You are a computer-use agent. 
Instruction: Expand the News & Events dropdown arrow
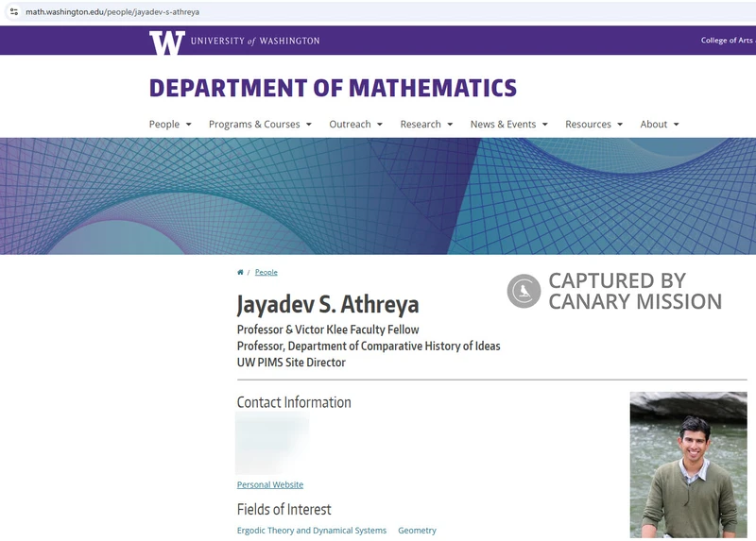coord(545,125)
